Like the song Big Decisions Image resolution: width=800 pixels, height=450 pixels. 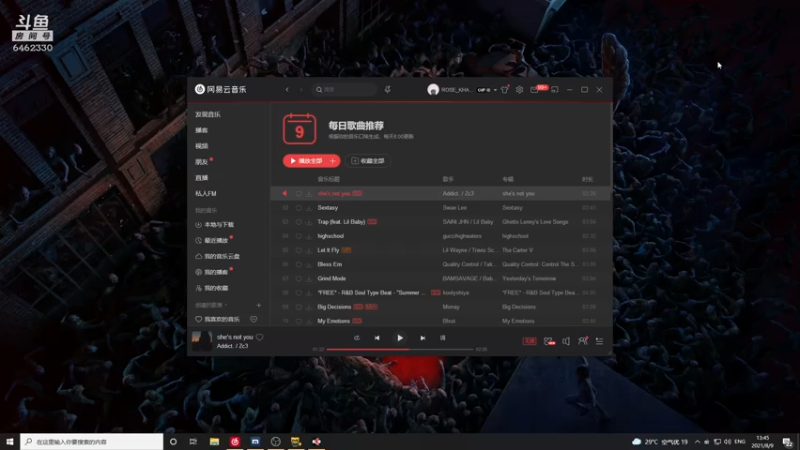pyautogui.click(x=298, y=307)
